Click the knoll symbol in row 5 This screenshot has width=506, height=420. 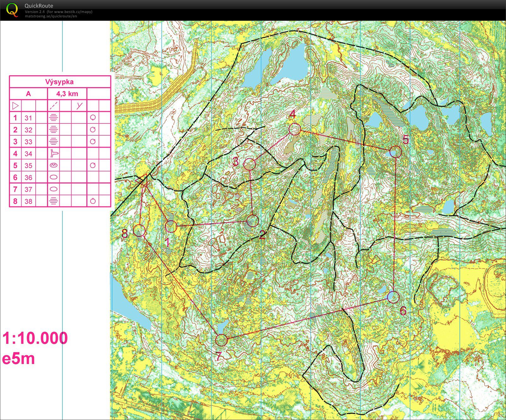54,165
